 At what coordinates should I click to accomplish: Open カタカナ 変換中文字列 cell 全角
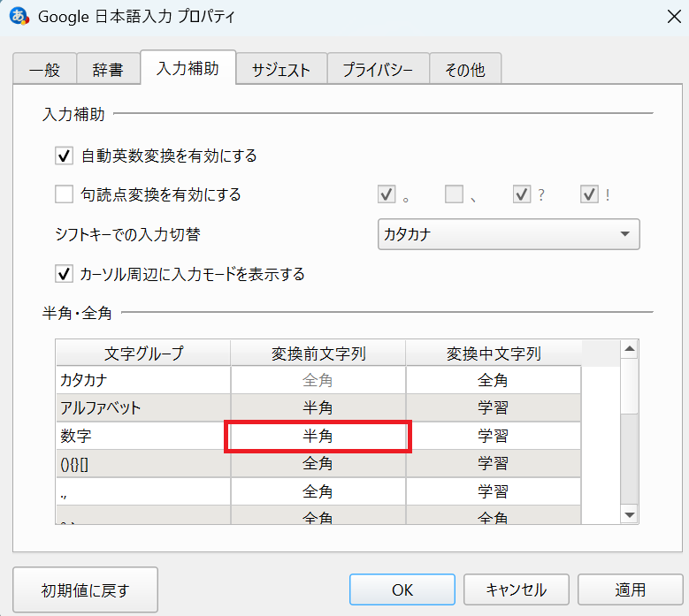coord(494,380)
